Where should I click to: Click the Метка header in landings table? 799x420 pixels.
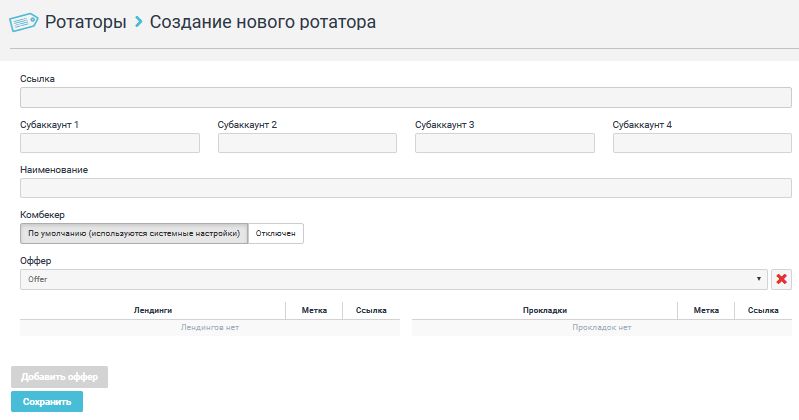tap(314, 310)
